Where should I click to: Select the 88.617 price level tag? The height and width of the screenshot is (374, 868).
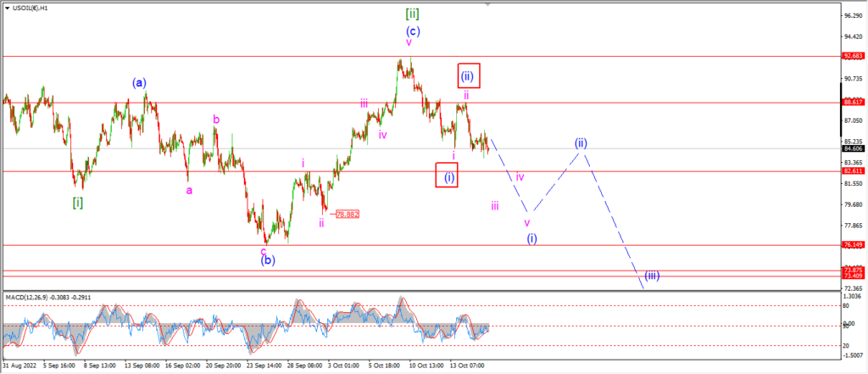coord(851,103)
